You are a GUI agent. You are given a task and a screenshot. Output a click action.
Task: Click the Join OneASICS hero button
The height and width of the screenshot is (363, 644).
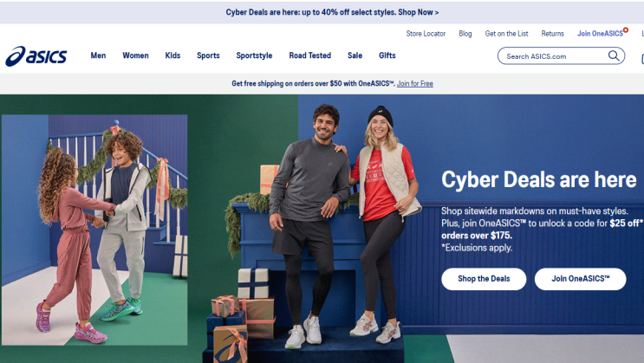581,279
